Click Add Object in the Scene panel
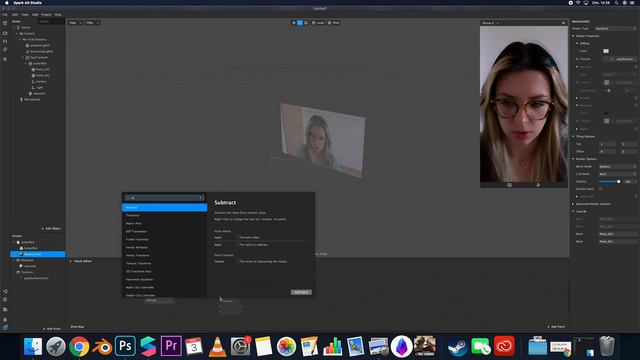 coord(51,229)
